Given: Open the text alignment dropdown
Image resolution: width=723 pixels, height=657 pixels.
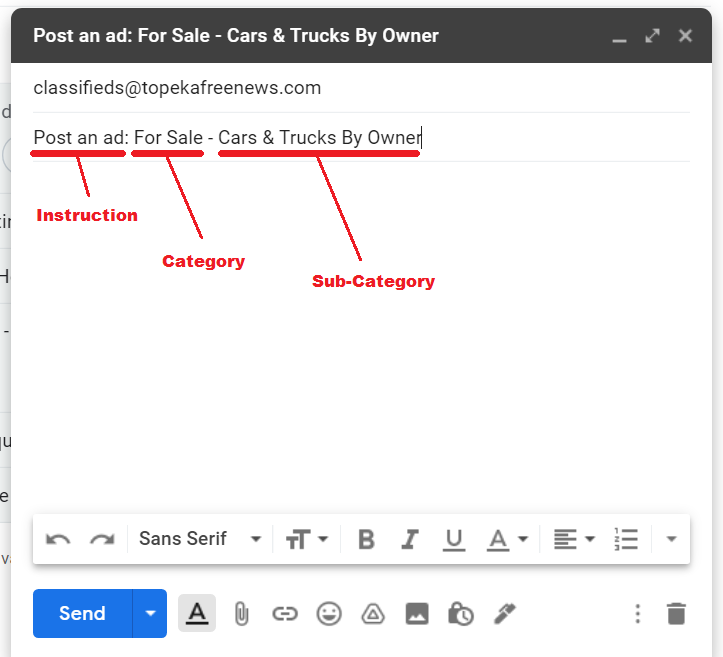Looking at the screenshot, I should (574, 539).
